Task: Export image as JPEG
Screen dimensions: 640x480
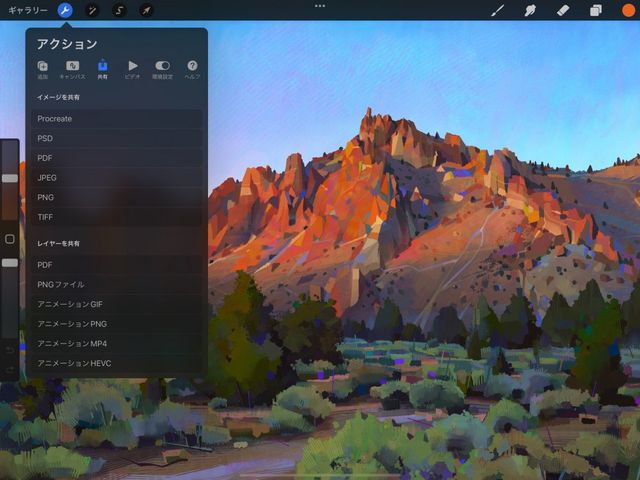Action: 117,178
